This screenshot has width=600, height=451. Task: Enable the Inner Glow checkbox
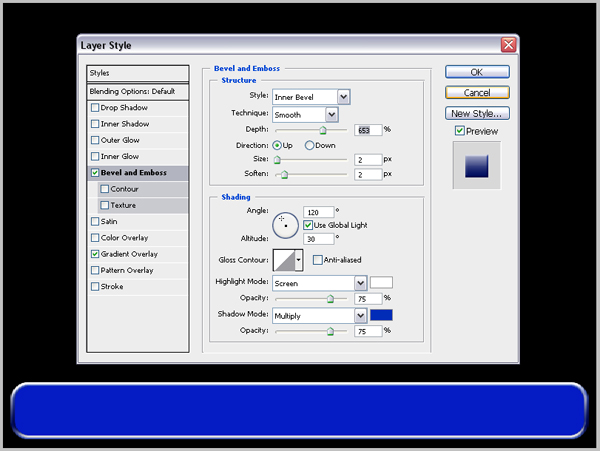[x=95, y=156]
